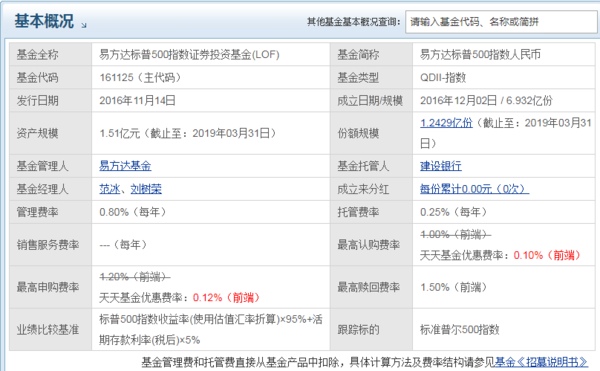Select the struck-through 1.20%（前端） purchase fee
The height and width of the screenshot is (371, 600).
[135, 277]
